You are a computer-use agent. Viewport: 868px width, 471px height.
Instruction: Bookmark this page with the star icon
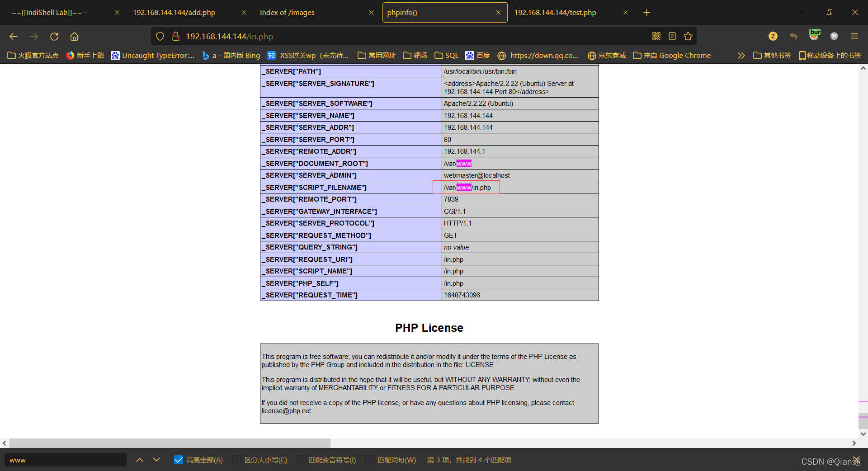tap(688, 37)
